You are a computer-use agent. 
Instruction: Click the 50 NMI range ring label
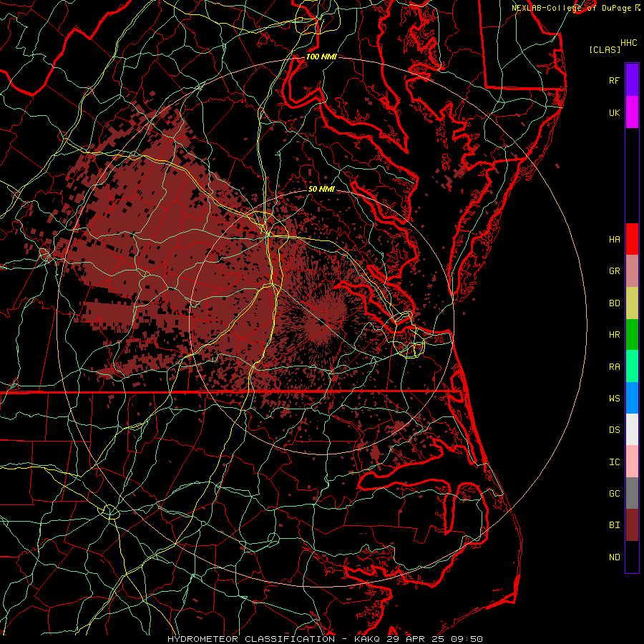point(321,189)
